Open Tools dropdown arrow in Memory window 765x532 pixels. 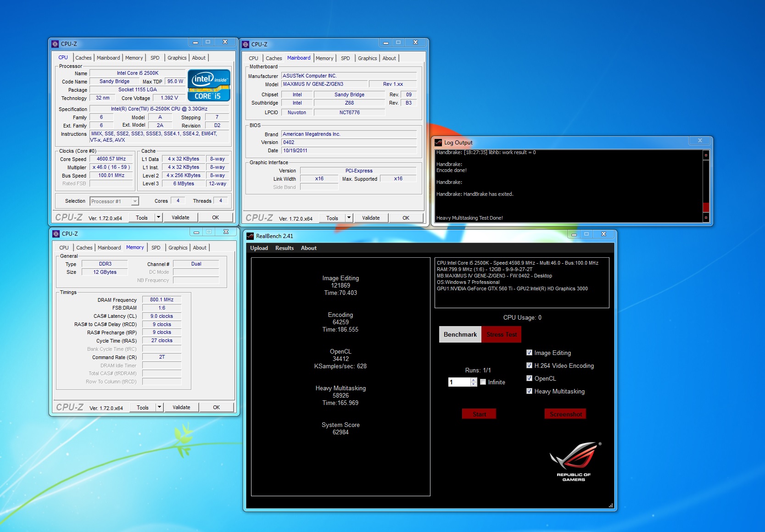tap(160, 407)
